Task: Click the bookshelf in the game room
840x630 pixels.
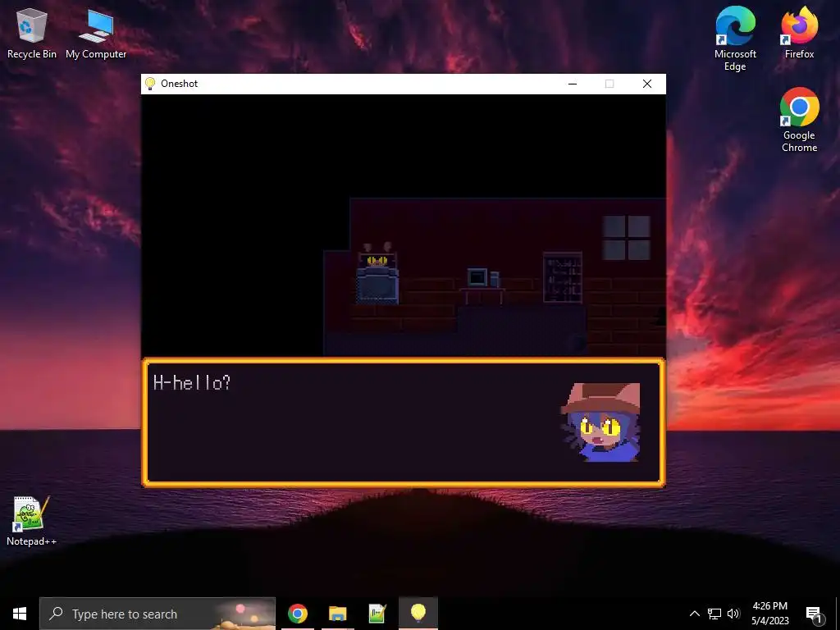Action: coord(563,277)
